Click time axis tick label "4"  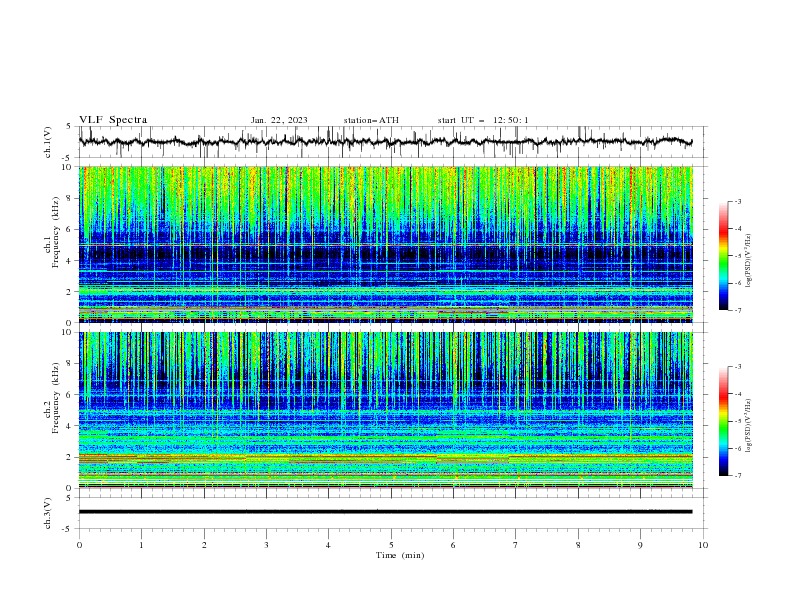[x=328, y=545]
